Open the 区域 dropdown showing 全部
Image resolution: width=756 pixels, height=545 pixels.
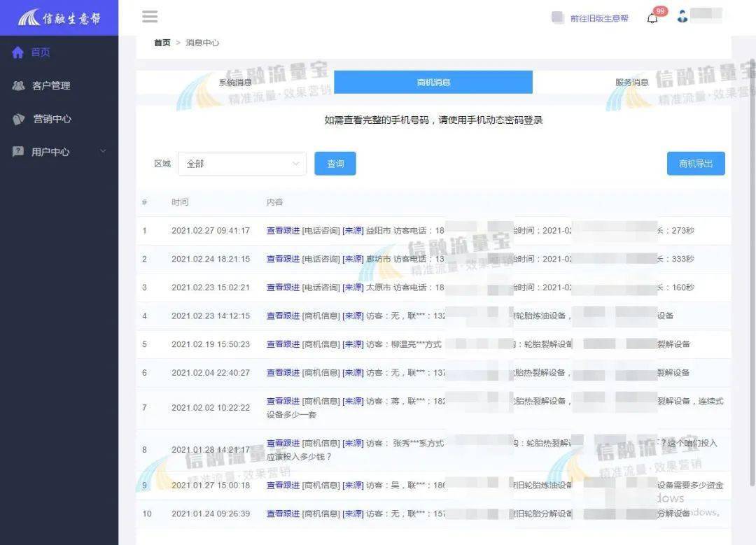[x=242, y=164]
